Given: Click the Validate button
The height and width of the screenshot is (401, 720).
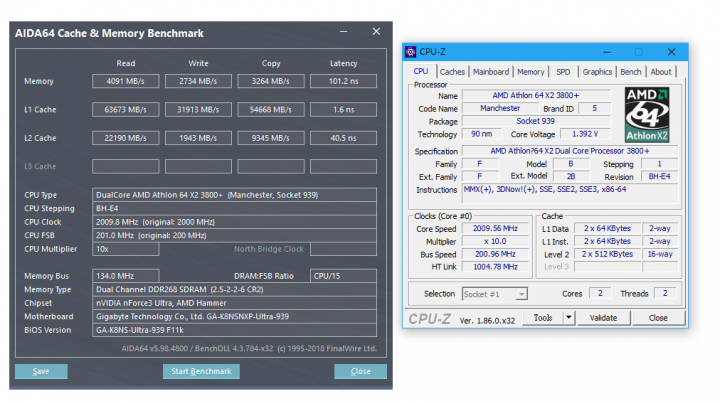Looking at the screenshot, I should [x=603, y=318].
